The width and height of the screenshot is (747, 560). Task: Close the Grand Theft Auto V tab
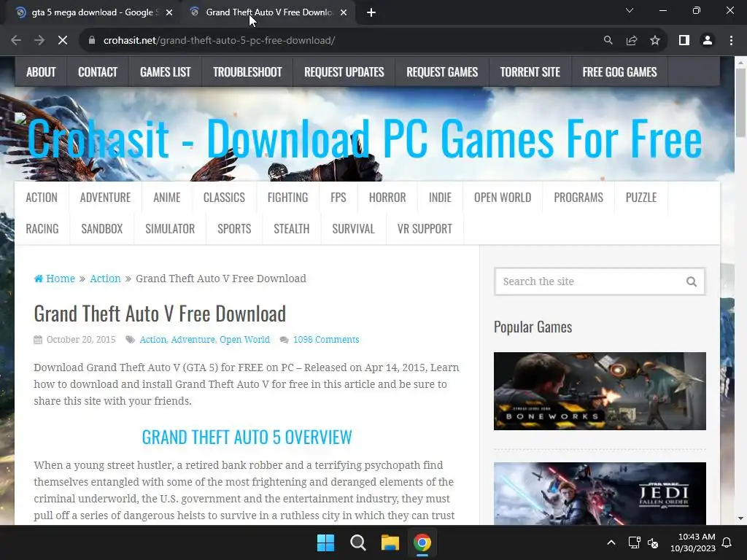344,12
